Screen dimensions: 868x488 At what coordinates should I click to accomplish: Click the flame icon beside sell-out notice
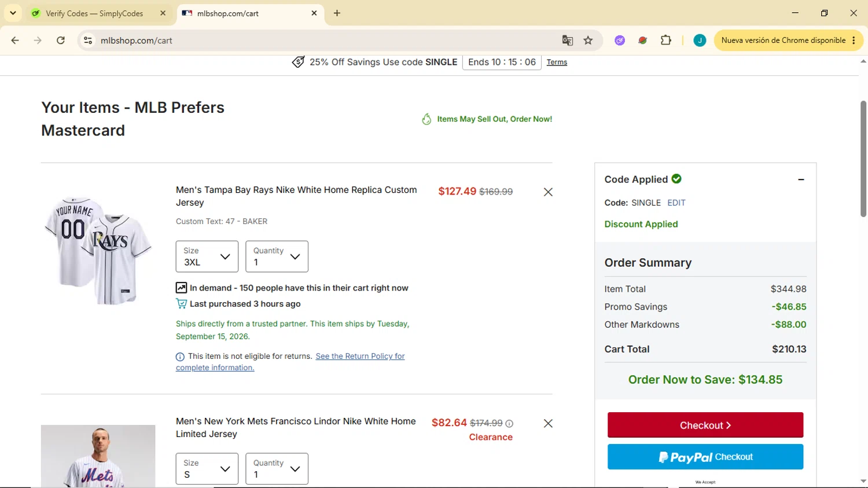[x=426, y=119]
